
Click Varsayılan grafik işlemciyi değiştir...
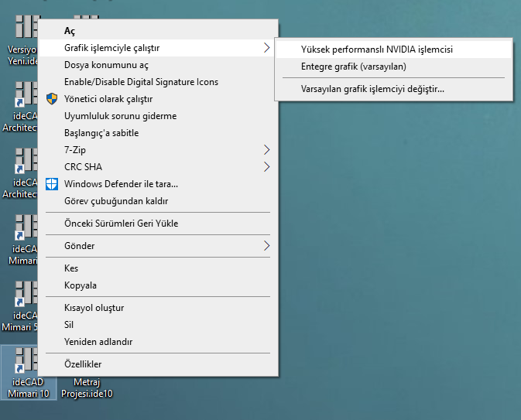393,89
